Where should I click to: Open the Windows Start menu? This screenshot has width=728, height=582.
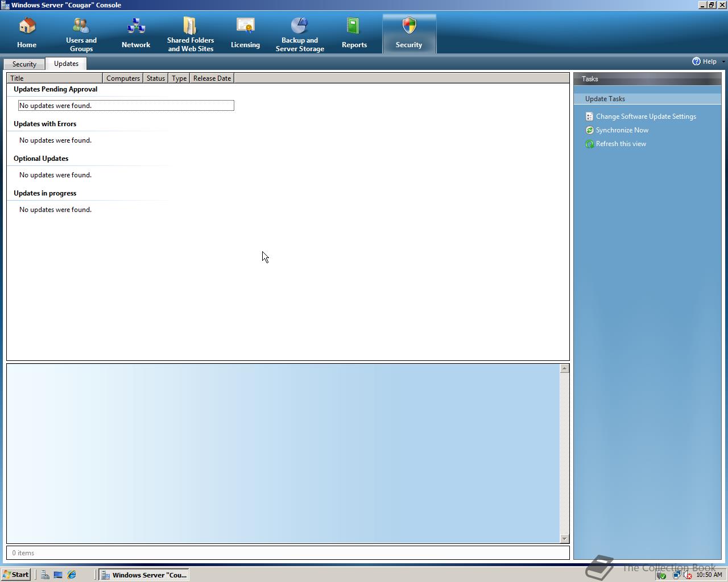click(15, 575)
